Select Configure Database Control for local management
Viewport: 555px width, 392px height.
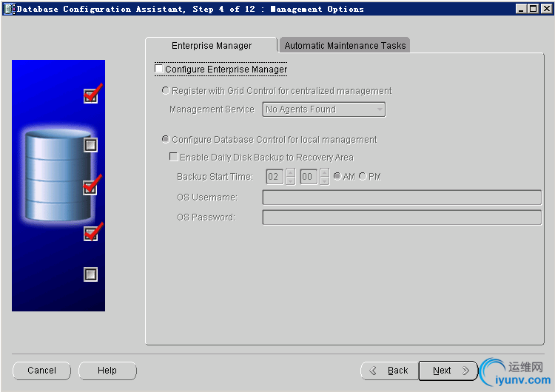click(x=165, y=139)
